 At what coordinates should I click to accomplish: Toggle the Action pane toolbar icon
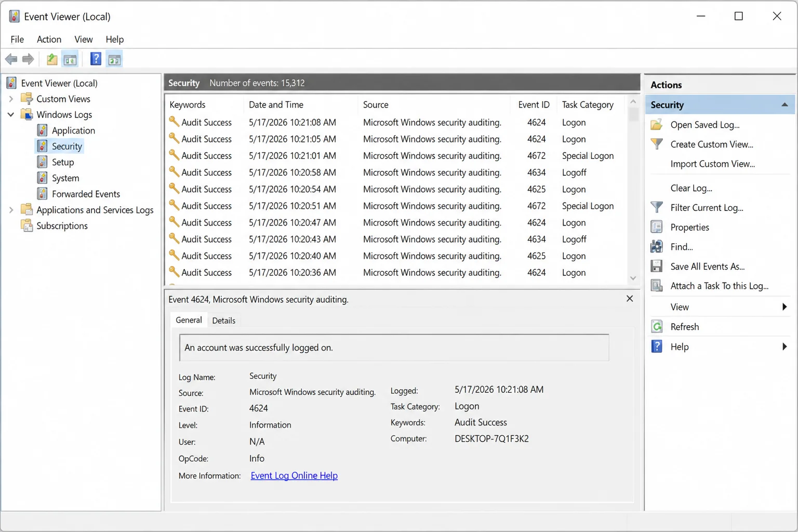point(114,59)
